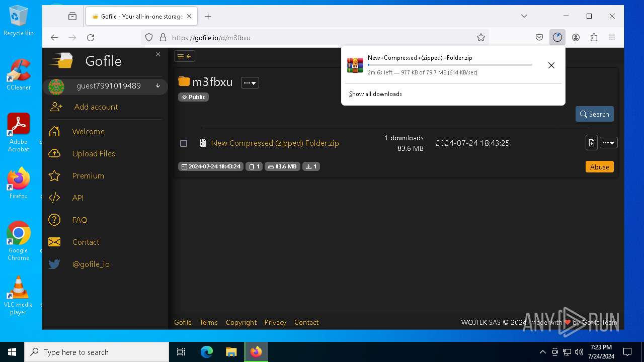Screen dimensions: 644x362
Task: Save page to Pocket
Action: point(539,37)
